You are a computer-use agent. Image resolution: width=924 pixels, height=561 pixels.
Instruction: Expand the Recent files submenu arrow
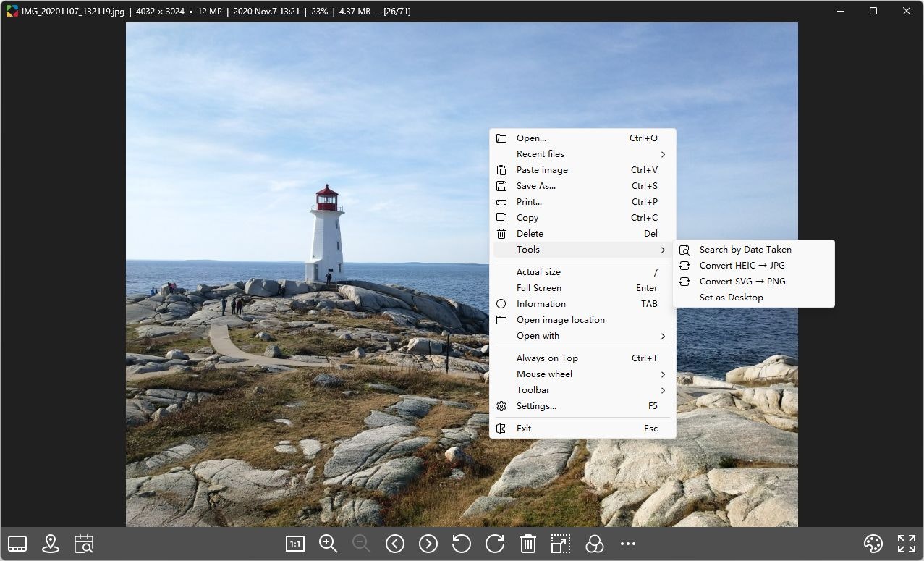663,154
